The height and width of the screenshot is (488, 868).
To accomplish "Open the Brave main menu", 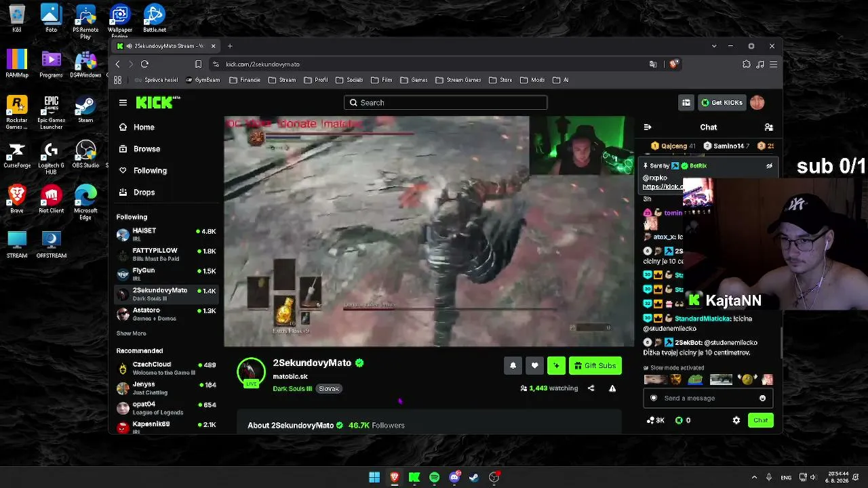I will (773, 64).
